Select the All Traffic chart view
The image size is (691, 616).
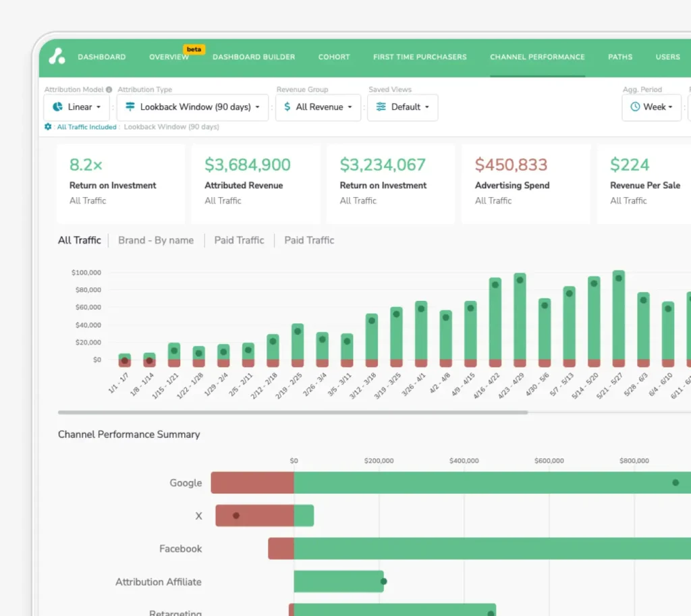tap(80, 240)
